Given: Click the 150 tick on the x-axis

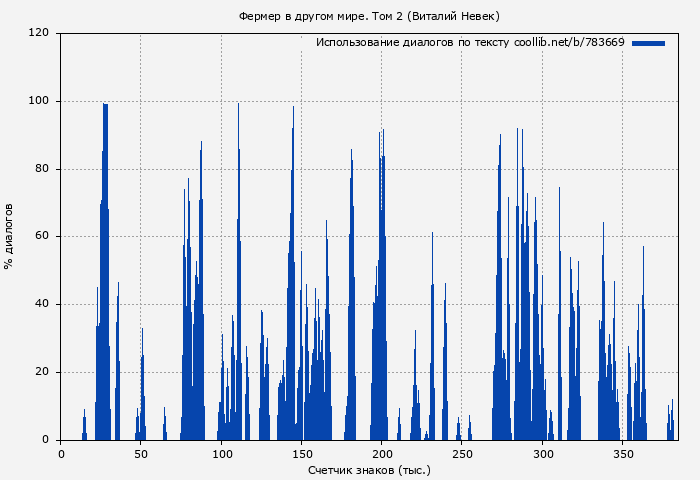Looking at the screenshot, I should (301, 454).
